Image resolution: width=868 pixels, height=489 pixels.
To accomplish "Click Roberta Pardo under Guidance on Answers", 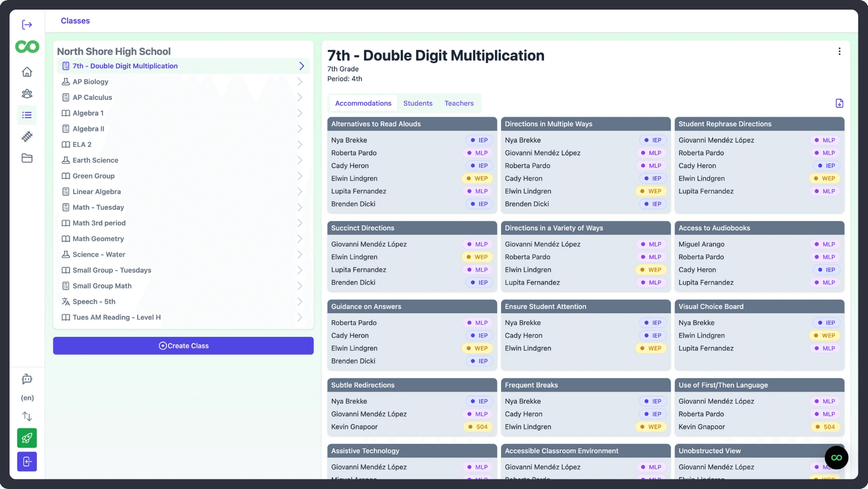I will (x=354, y=322).
